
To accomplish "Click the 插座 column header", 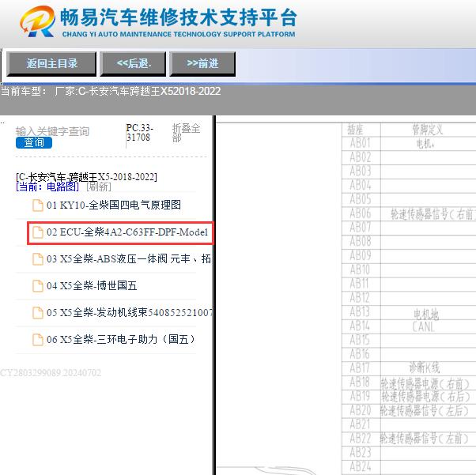I will [361, 130].
